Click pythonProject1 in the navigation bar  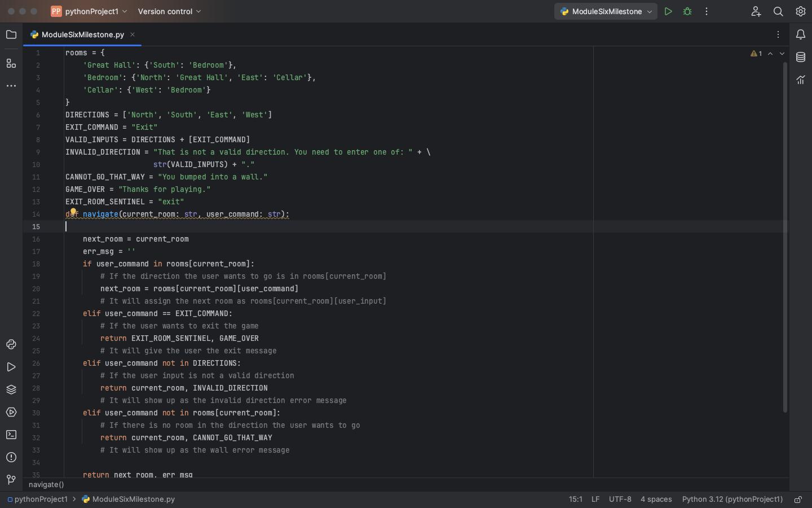(x=37, y=500)
